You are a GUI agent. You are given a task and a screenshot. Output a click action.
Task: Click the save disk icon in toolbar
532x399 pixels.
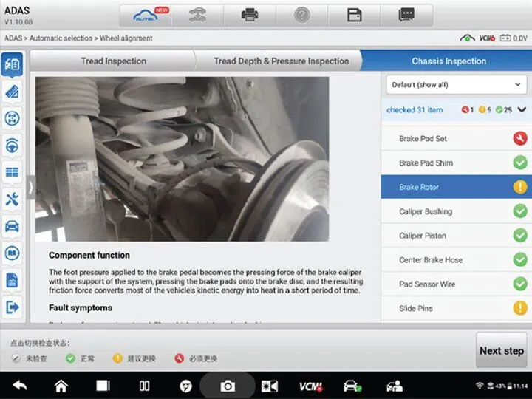354,15
